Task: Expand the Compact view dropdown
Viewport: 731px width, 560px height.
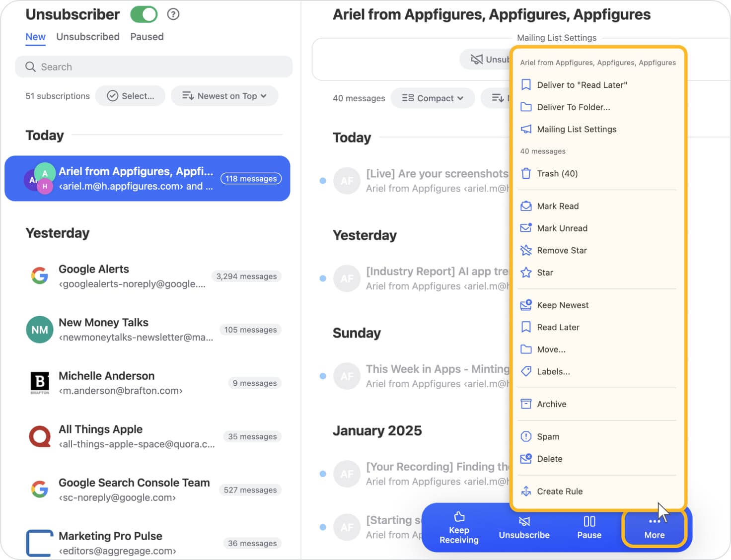Action: [x=433, y=98]
